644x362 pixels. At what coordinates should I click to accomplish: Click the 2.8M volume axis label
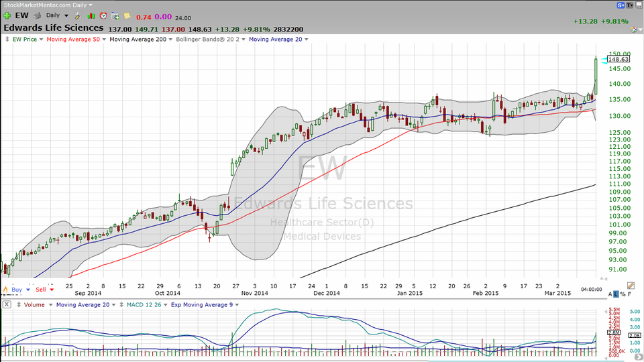click(614, 333)
